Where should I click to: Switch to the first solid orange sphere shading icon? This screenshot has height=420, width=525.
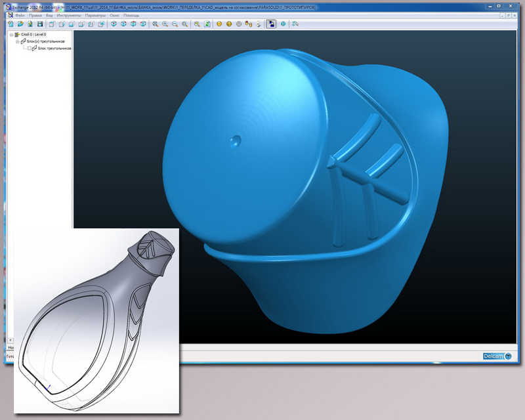coord(219,24)
